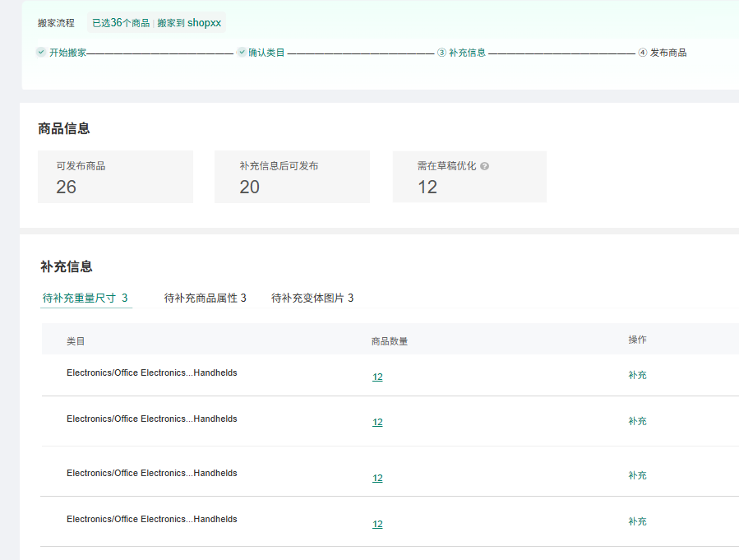Open the 待补充商品属性 tab

(x=205, y=298)
